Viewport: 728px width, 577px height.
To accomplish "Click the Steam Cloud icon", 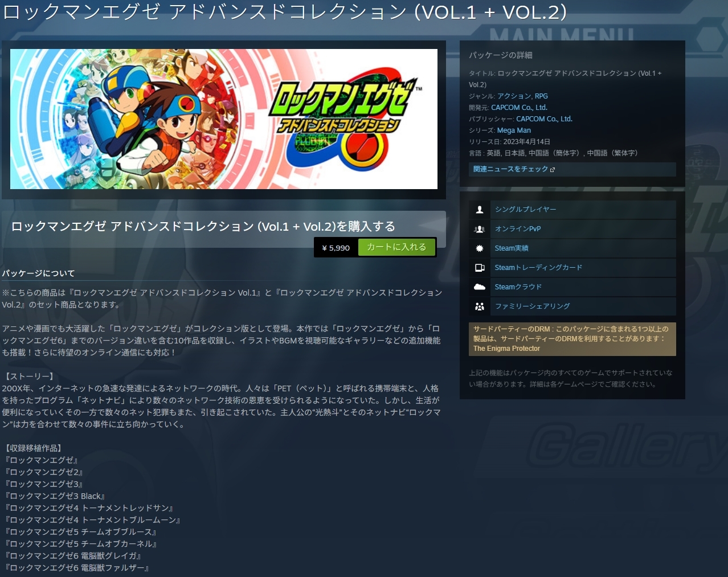I will (x=480, y=287).
